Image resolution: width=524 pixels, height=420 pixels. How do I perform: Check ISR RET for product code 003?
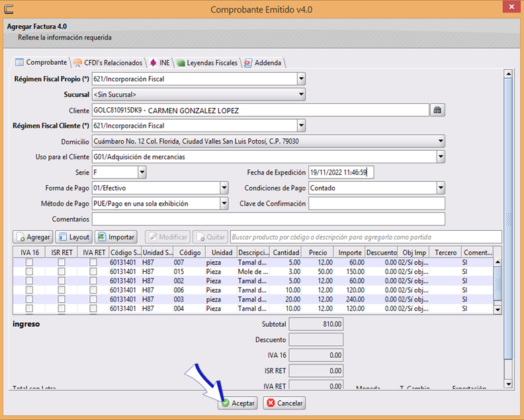coord(62,300)
